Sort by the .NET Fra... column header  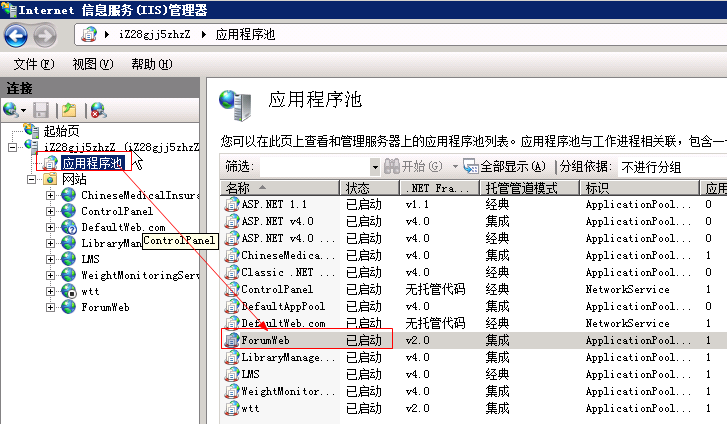(440, 188)
